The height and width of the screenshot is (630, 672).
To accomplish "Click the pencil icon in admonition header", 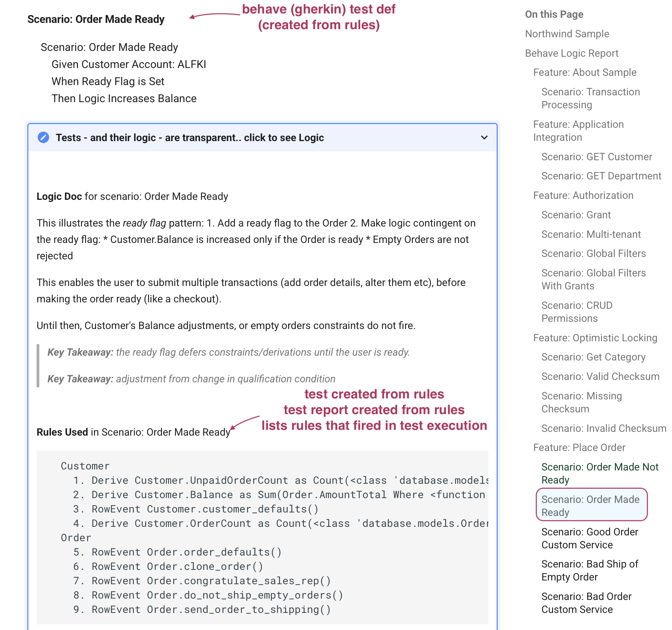I will tap(43, 137).
